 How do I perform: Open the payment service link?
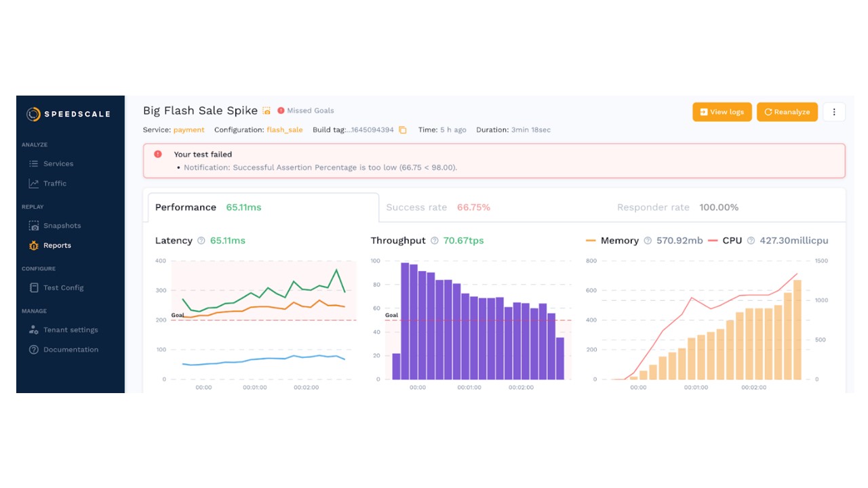point(189,130)
